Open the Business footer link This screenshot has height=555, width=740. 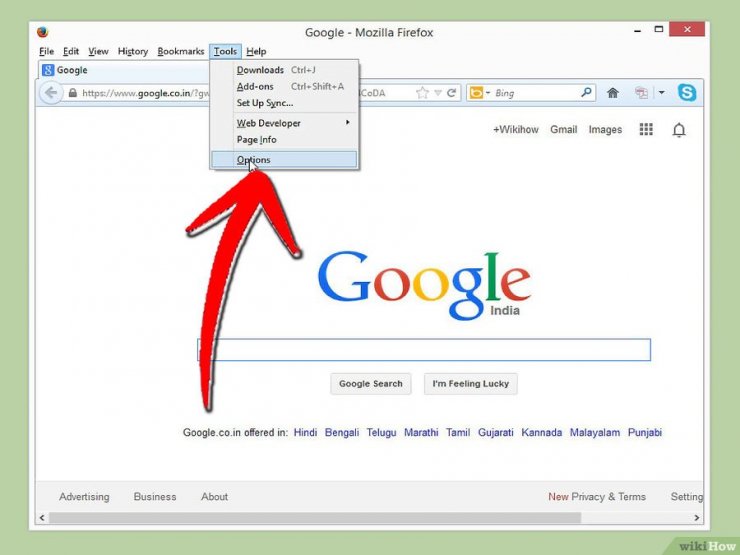pyautogui.click(x=155, y=496)
